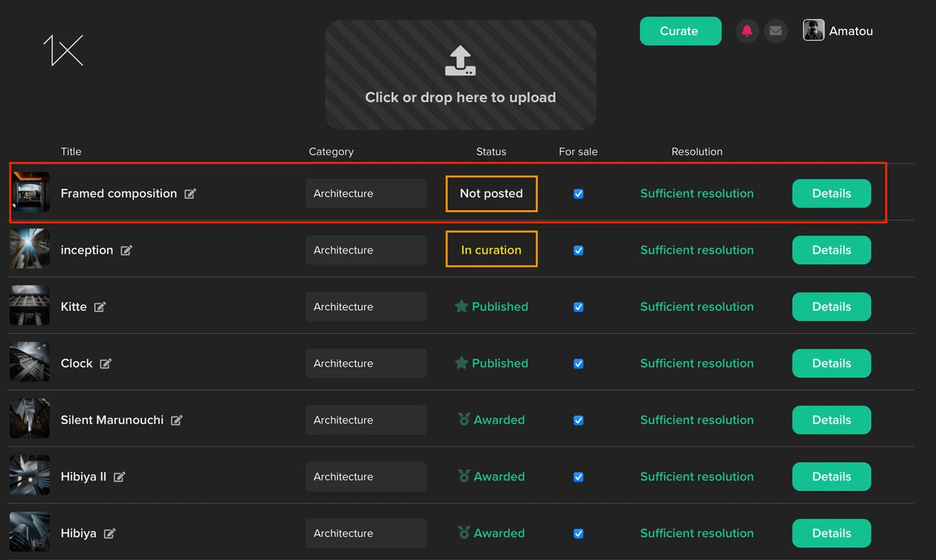936x560 pixels.
Task: Open Details for Framed composition
Action: point(831,193)
